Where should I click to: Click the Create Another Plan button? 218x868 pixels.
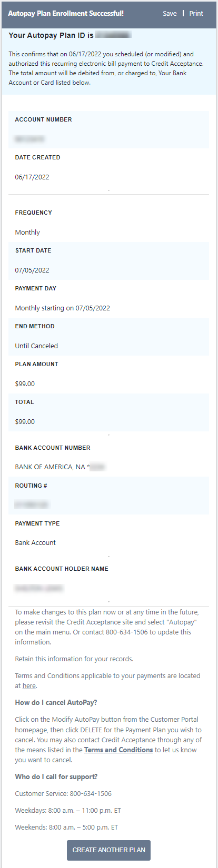coord(108,850)
